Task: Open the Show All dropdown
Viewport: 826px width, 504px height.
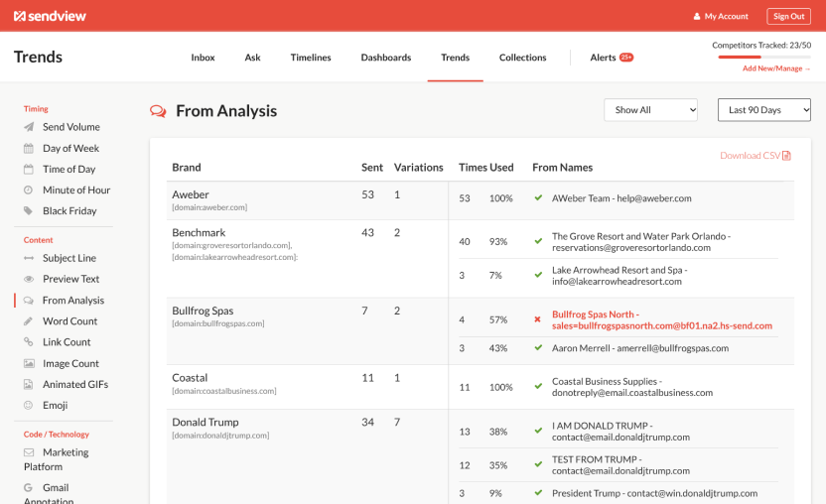Action: coord(650,110)
